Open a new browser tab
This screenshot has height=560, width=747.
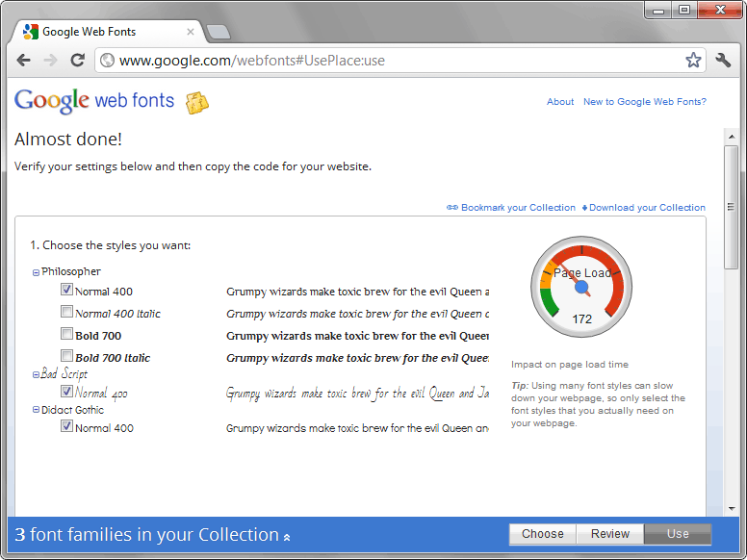[x=219, y=32]
